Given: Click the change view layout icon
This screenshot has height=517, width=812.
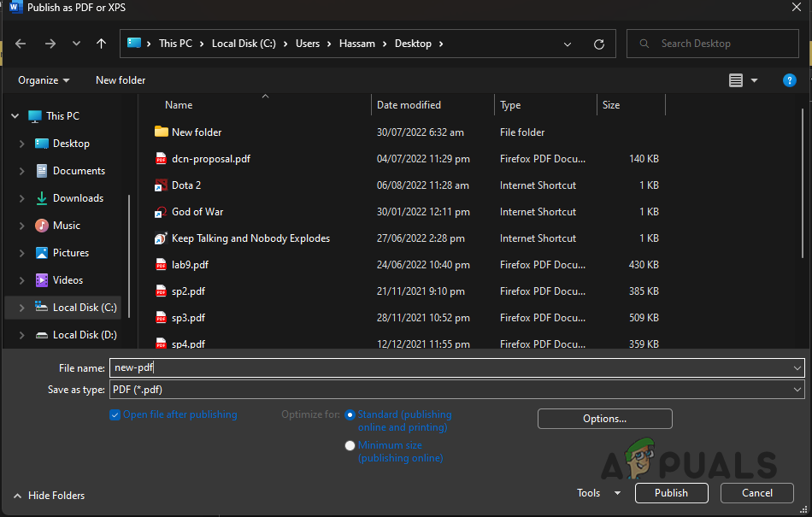Looking at the screenshot, I should (x=736, y=80).
